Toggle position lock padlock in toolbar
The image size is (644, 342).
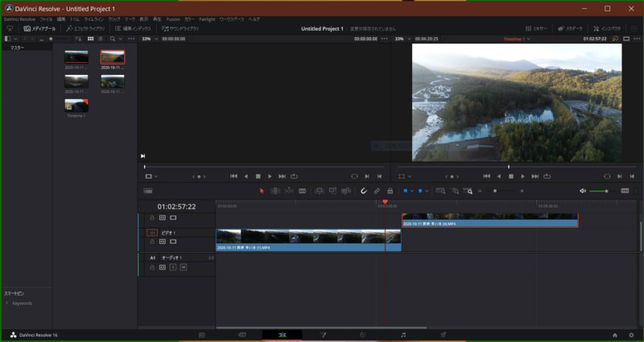390,191
